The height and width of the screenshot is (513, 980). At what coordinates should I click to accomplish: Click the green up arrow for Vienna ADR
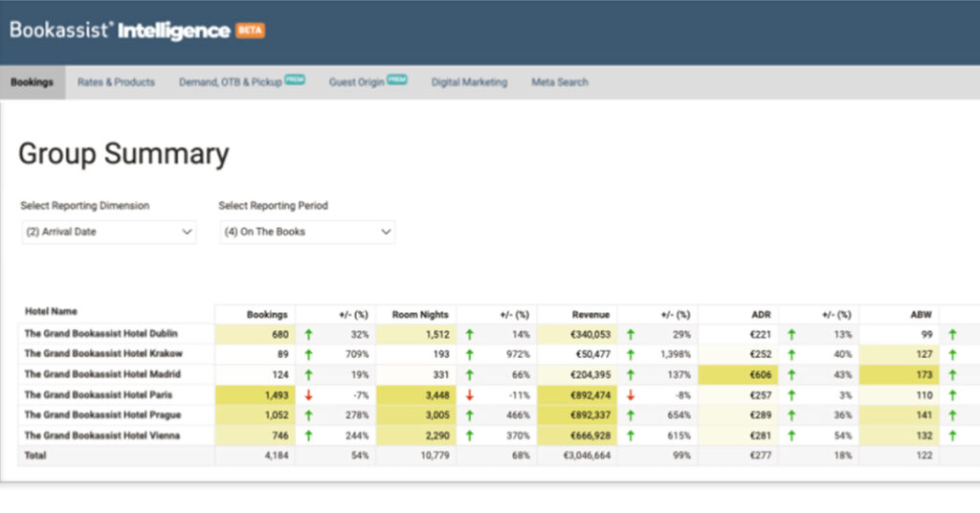point(791,435)
